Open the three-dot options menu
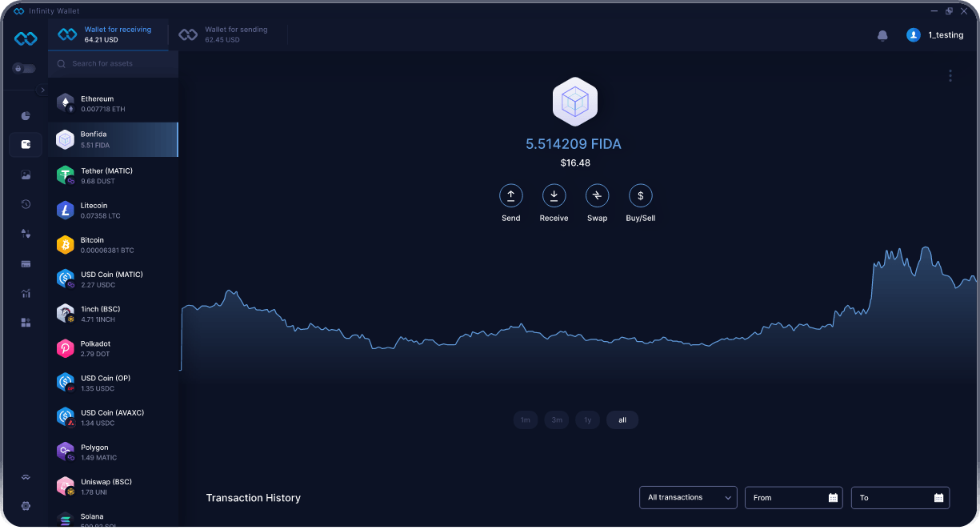 tap(950, 75)
